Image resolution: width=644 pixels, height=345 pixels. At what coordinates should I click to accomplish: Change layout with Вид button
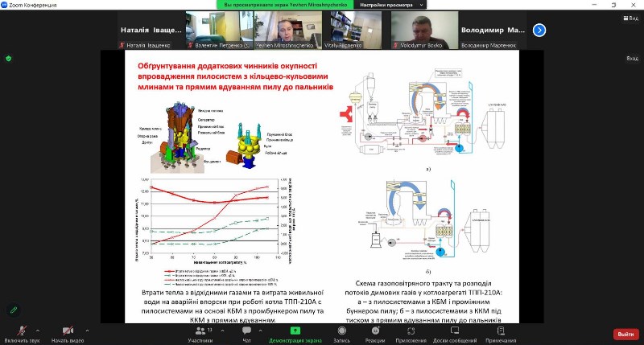(631, 18)
